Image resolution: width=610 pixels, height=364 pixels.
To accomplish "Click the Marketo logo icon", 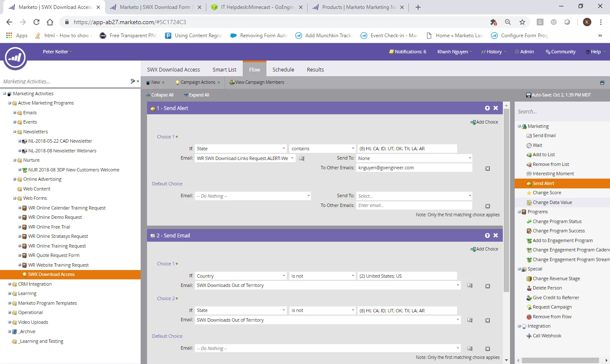I will (x=15, y=58).
